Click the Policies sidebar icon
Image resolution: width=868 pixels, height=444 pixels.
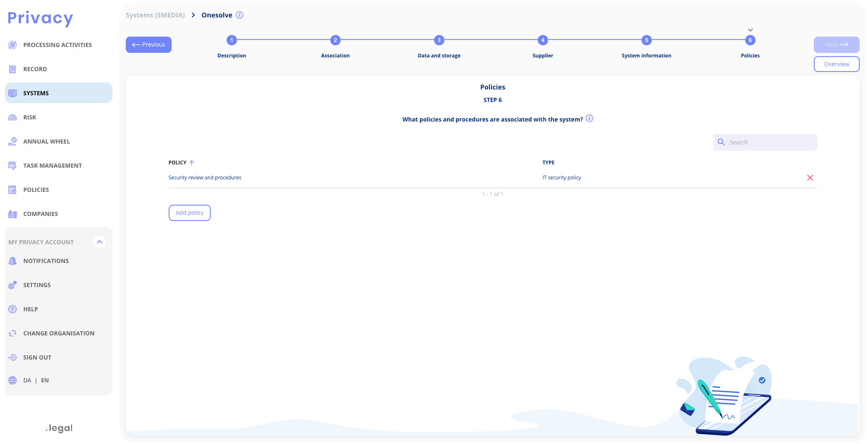coord(12,190)
